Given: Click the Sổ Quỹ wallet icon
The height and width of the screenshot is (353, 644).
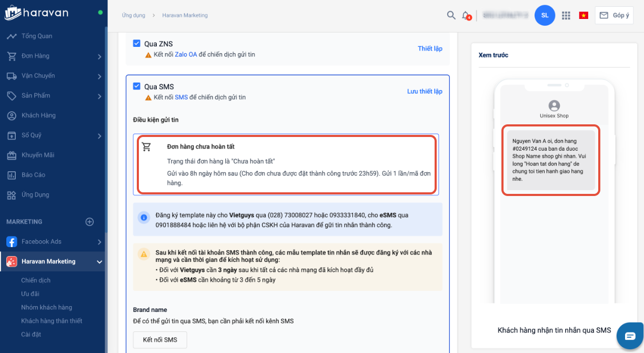Looking at the screenshot, I should click(x=12, y=135).
